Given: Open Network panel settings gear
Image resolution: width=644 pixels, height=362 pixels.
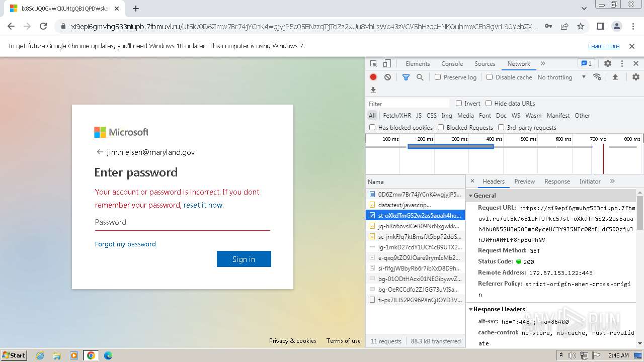Looking at the screenshot, I should 636,77.
